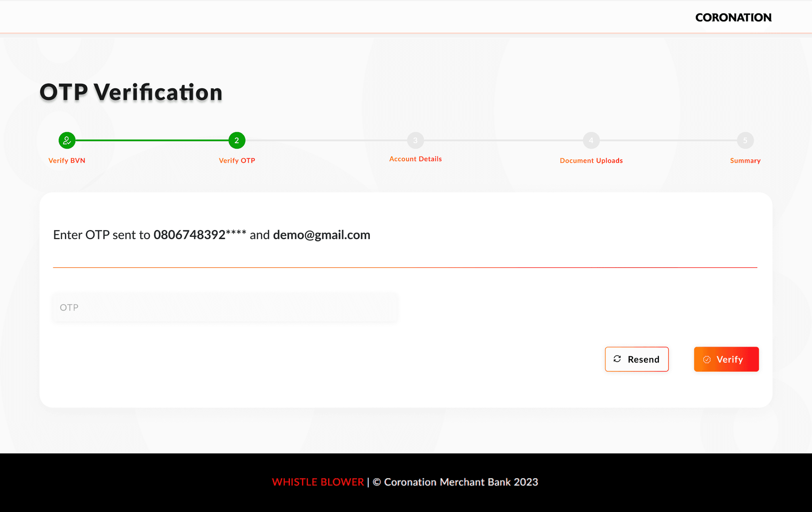Click the step 4 circle indicator
The width and height of the screenshot is (812, 512).
click(591, 140)
